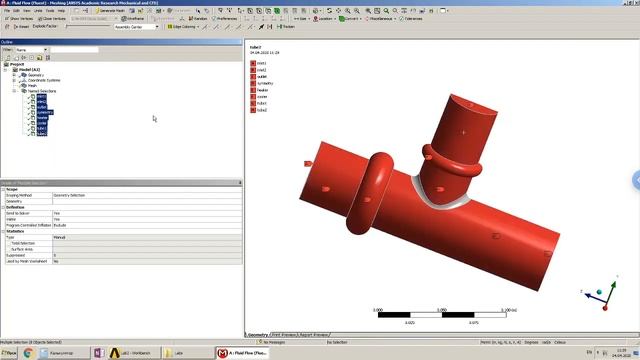Screen dimensions: 640x360
Task: Click the Generate Mesh button
Action: pos(110,11)
